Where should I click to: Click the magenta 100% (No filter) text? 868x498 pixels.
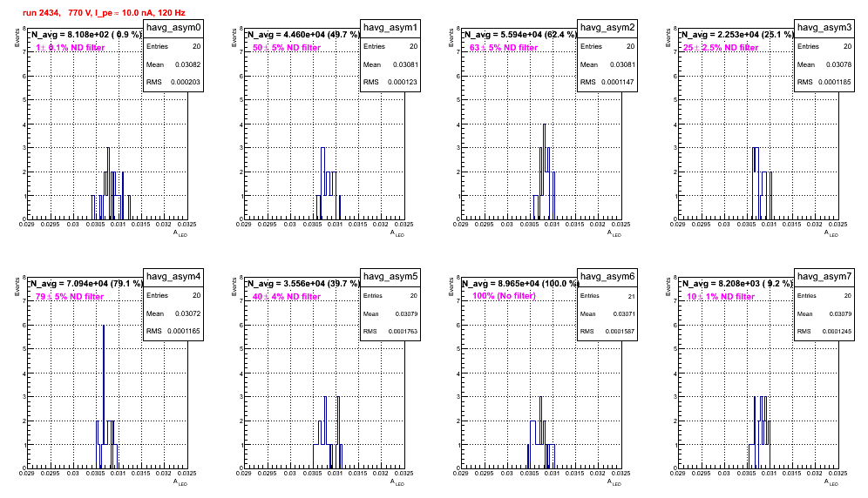(505, 296)
